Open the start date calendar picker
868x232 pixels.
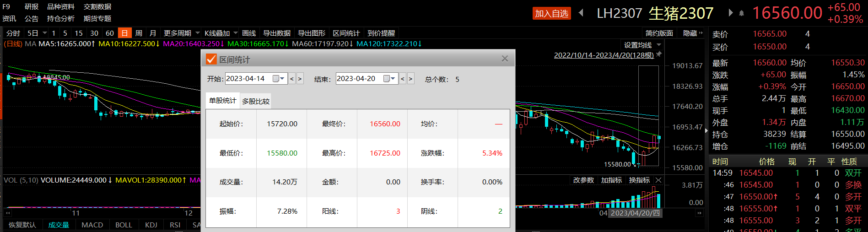(278, 79)
